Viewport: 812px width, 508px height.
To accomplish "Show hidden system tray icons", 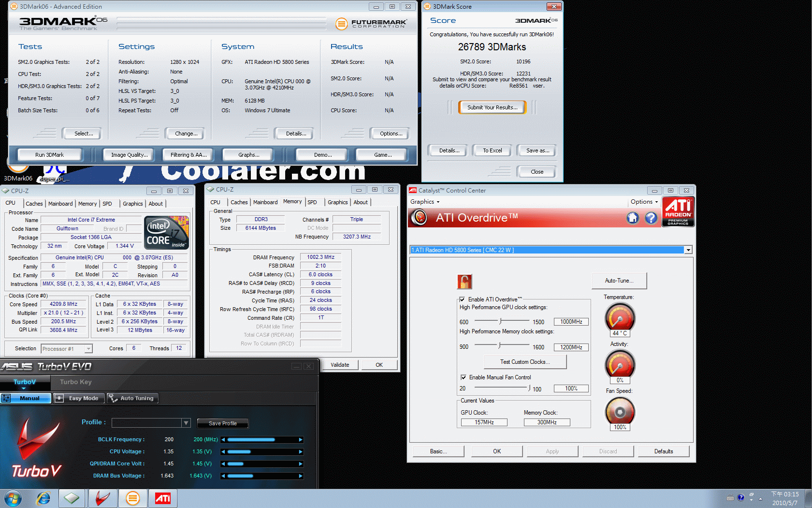I will coord(760,499).
